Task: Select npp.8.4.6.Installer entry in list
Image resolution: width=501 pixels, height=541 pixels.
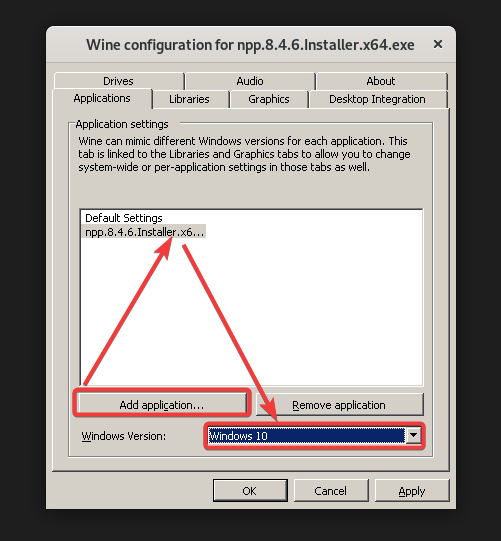Action: point(145,232)
